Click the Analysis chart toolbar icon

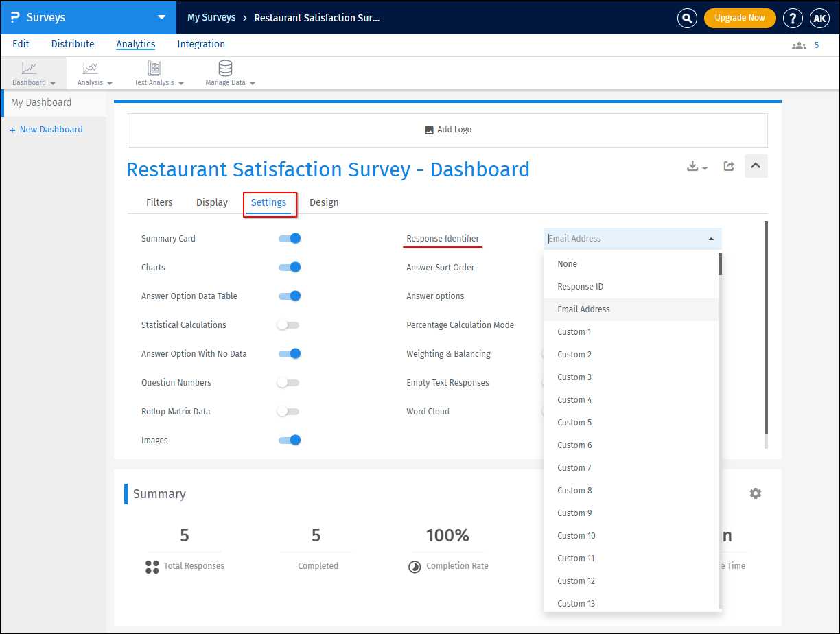point(90,69)
